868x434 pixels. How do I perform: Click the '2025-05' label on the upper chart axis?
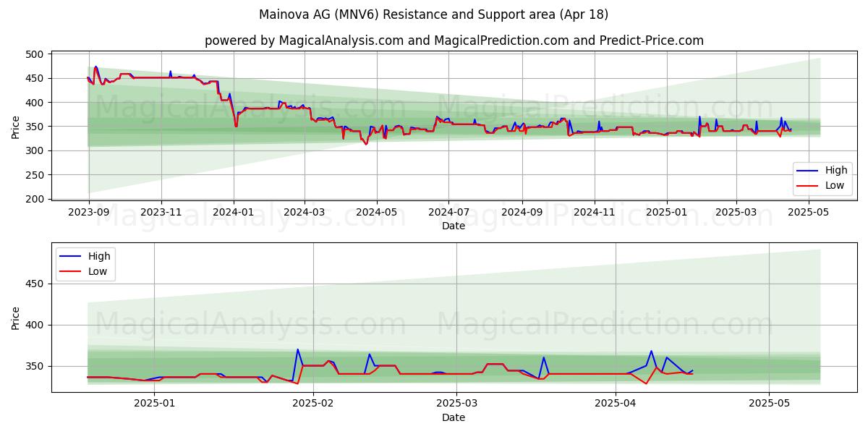pyautogui.click(x=808, y=213)
